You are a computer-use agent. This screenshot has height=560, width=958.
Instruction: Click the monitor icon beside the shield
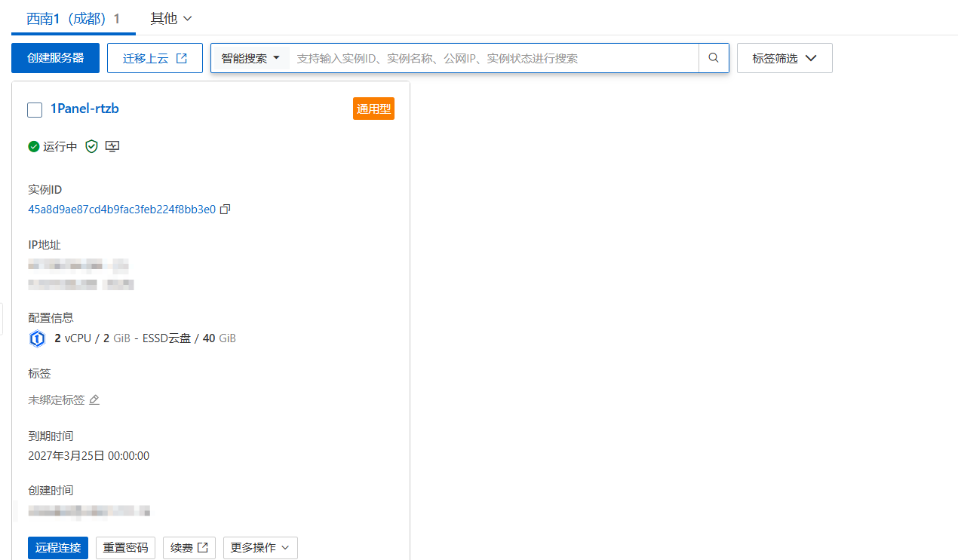point(112,147)
